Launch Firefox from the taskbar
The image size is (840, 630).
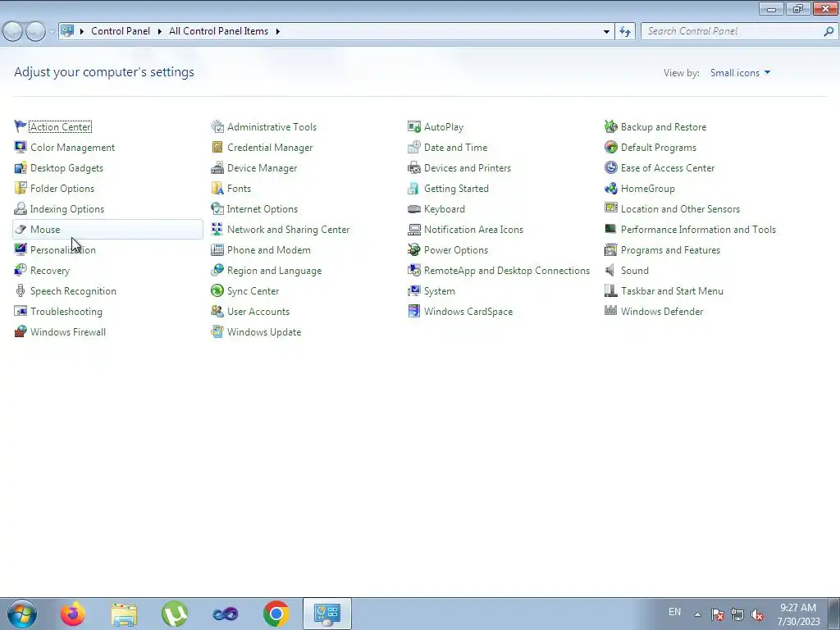73,614
